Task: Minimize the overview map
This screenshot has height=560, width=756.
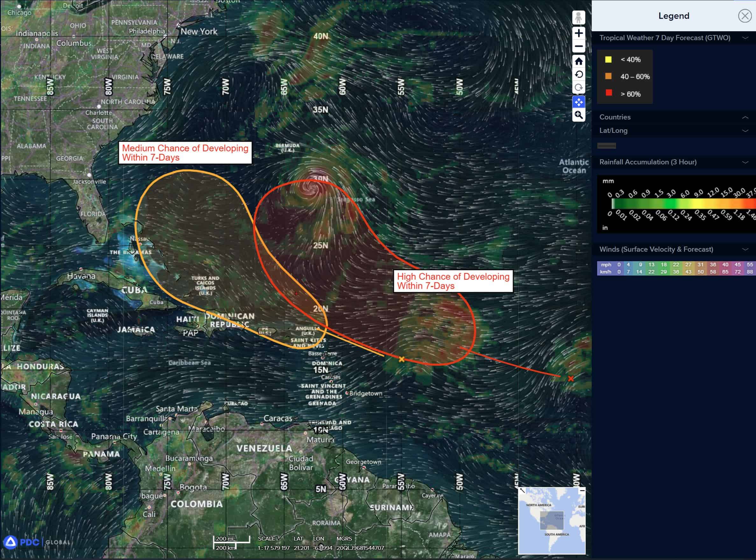Action: [x=582, y=491]
